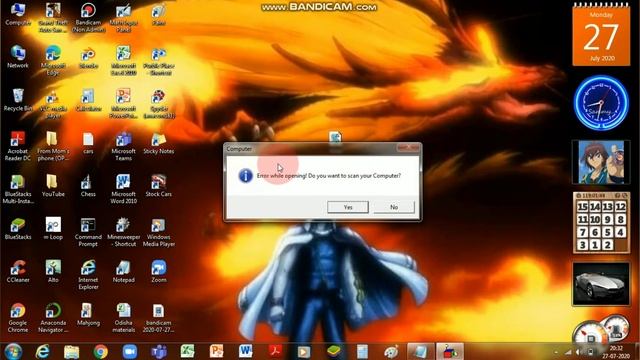Select the Windows Media Player shortcut
Screen dimensions: 640x360
tap(158, 232)
